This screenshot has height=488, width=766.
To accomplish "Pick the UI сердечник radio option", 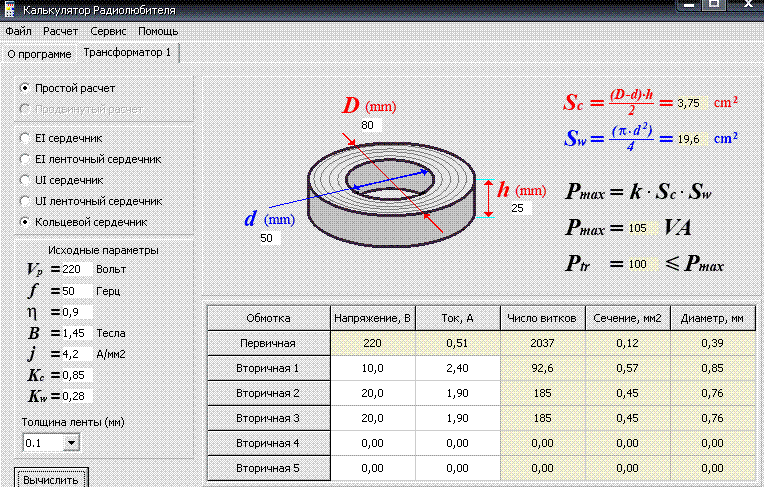I will [25, 179].
